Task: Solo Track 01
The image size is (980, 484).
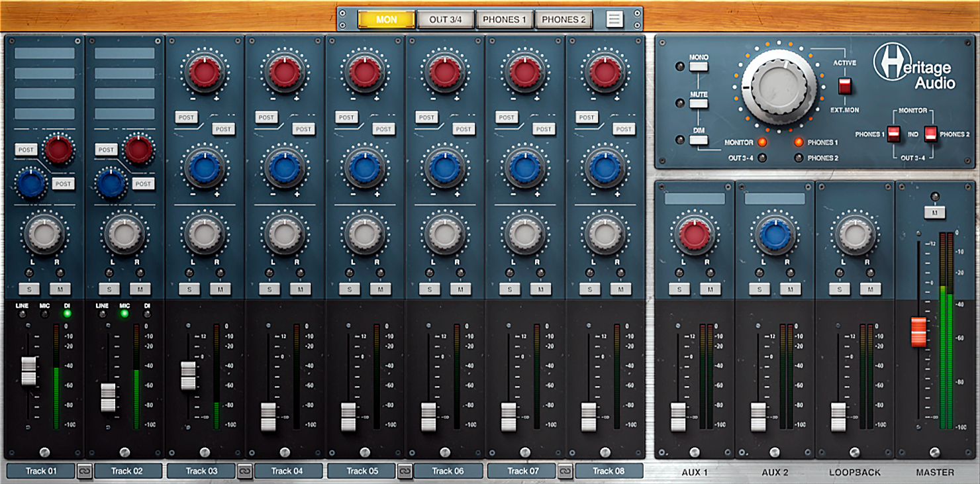Action: pyautogui.click(x=29, y=289)
